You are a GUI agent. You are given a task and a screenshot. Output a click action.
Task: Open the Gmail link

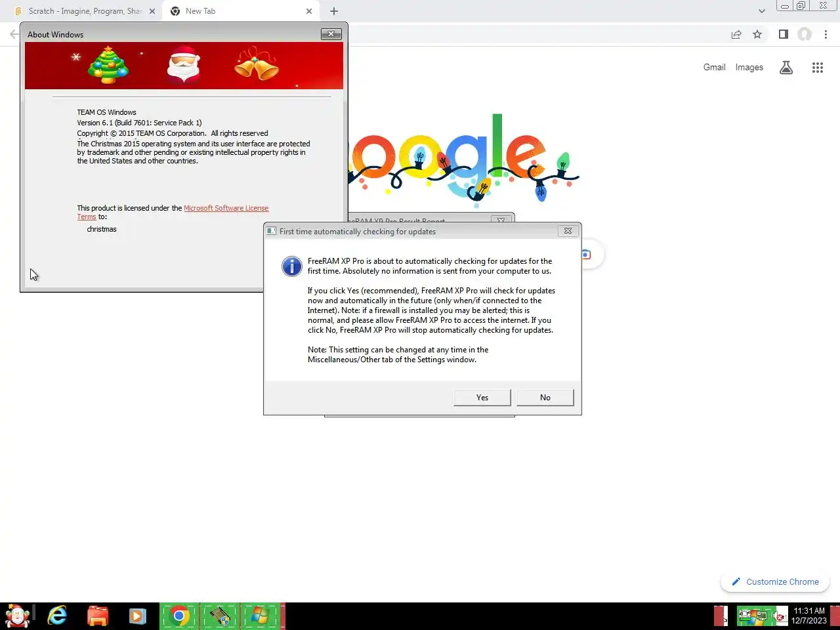(x=714, y=67)
